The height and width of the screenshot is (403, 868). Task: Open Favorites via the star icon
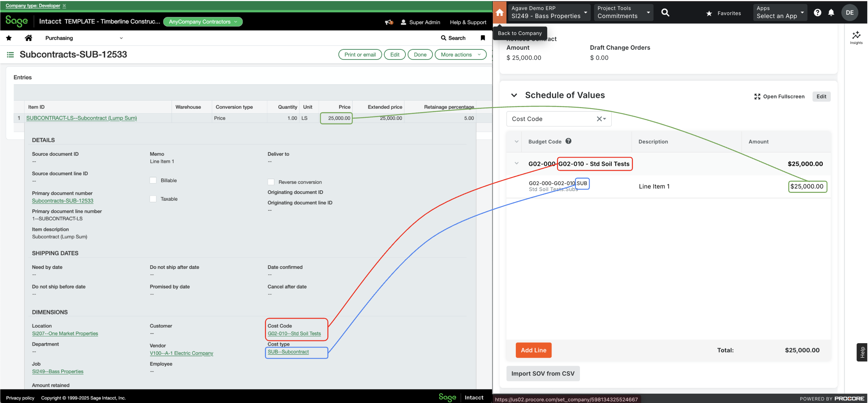(x=709, y=13)
